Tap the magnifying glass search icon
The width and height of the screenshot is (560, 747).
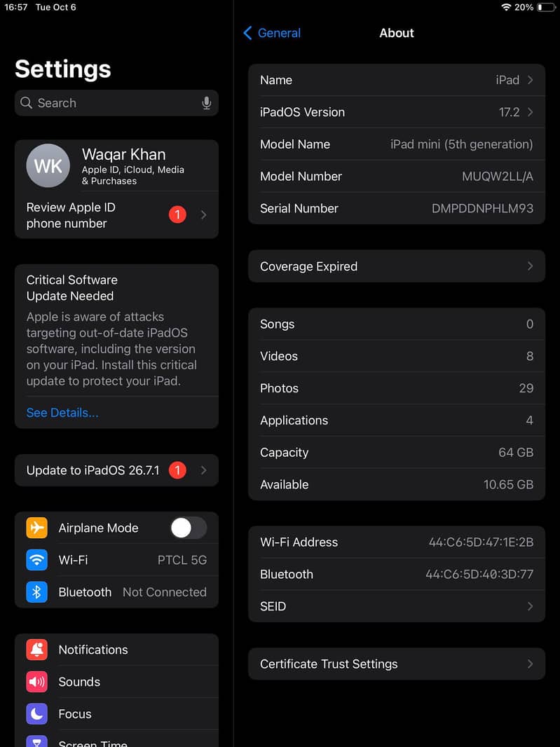click(x=26, y=103)
